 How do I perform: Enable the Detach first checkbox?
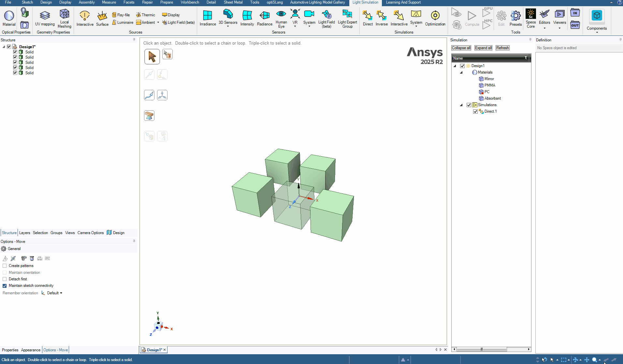pos(5,279)
